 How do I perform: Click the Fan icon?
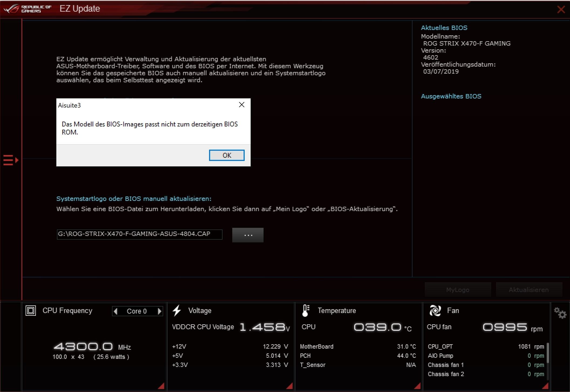click(x=435, y=311)
